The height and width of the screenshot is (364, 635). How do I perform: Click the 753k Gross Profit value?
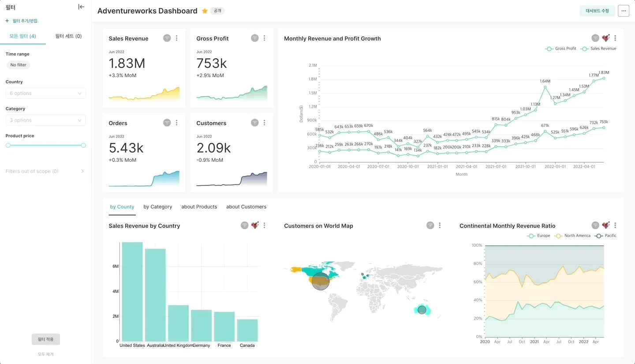tap(212, 63)
